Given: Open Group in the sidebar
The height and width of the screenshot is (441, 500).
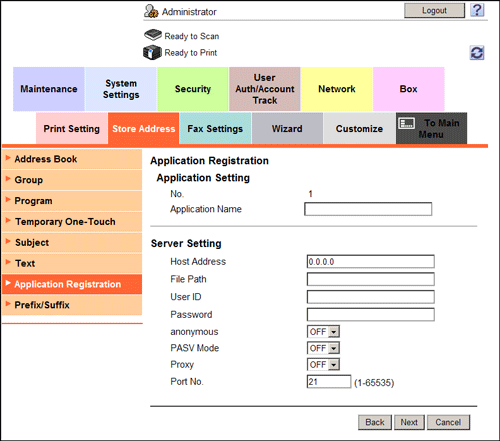Looking at the screenshot, I should click(72, 180).
